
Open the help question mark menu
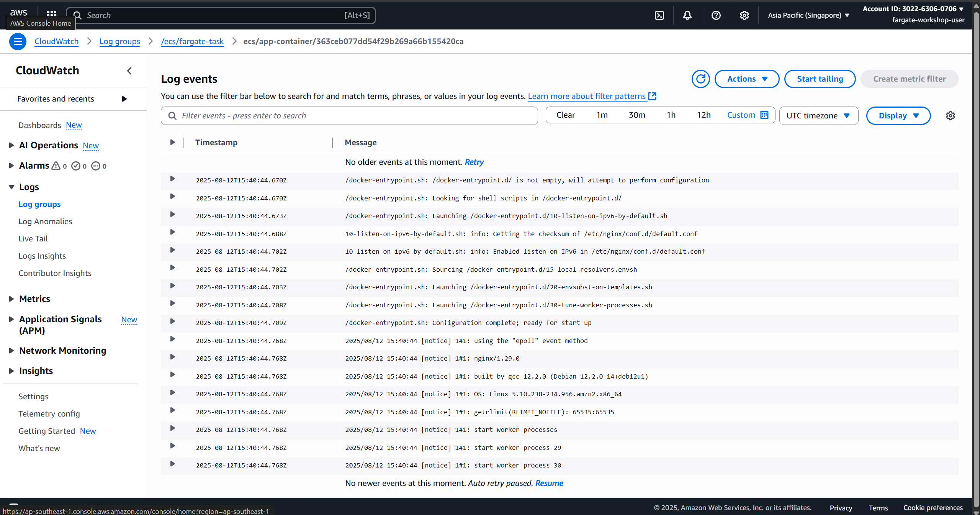click(716, 15)
